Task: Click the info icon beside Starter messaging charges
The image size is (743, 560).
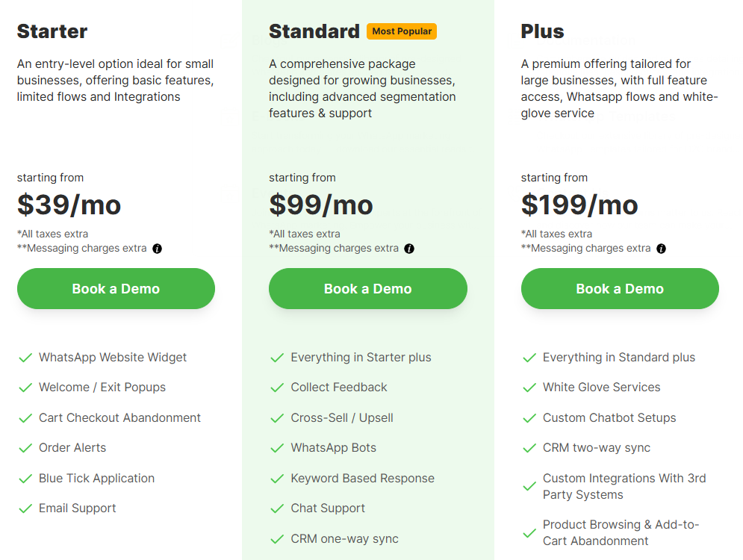Action: (x=157, y=248)
